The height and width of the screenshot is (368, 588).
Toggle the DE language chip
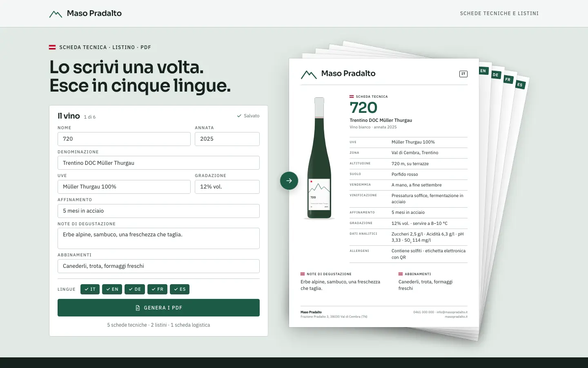tap(135, 289)
